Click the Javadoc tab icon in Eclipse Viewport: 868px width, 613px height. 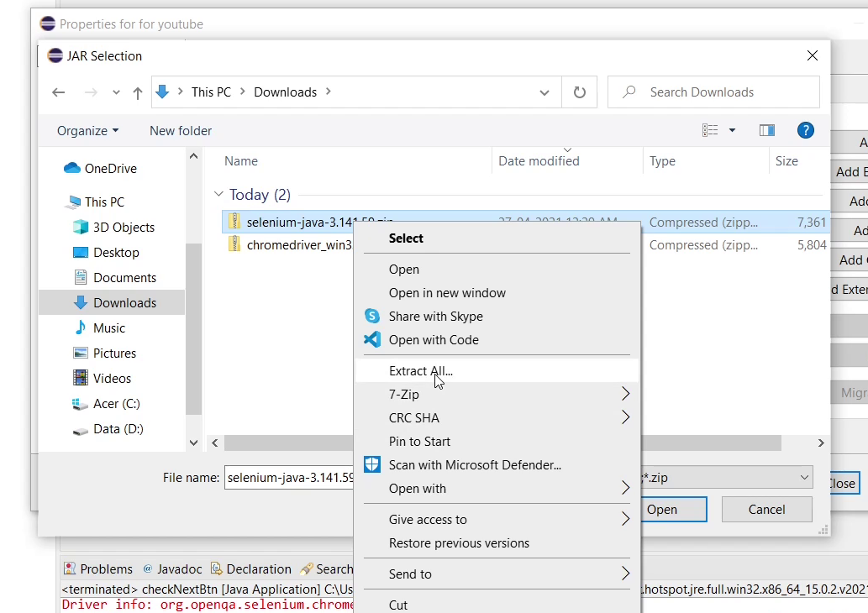[x=148, y=568]
